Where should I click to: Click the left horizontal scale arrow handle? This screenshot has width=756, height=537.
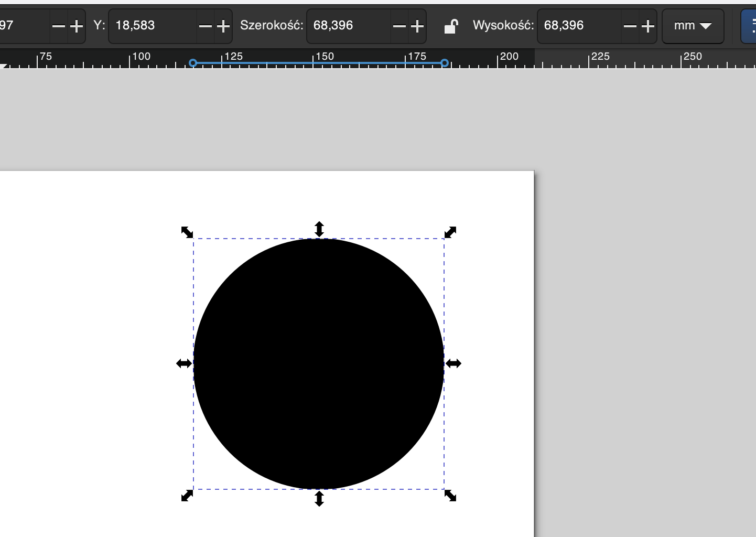point(184,363)
